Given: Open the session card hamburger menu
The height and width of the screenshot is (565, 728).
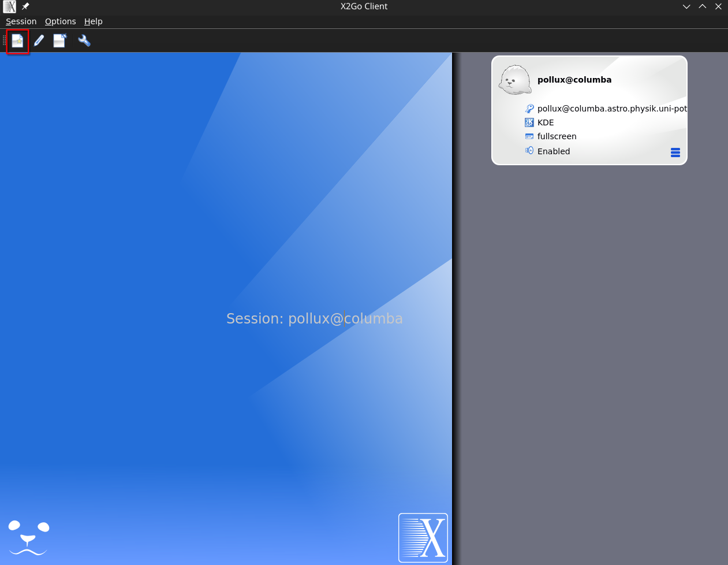Looking at the screenshot, I should click(x=675, y=153).
